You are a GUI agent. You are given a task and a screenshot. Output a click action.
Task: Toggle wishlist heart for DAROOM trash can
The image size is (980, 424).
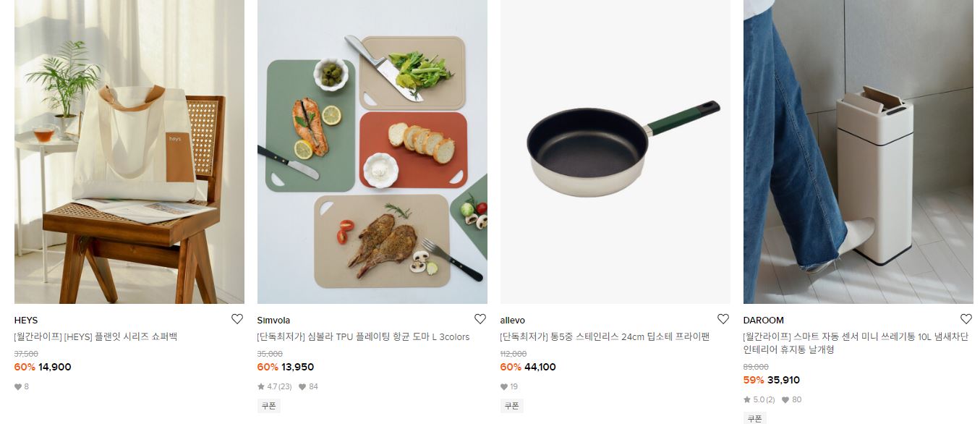click(x=966, y=319)
